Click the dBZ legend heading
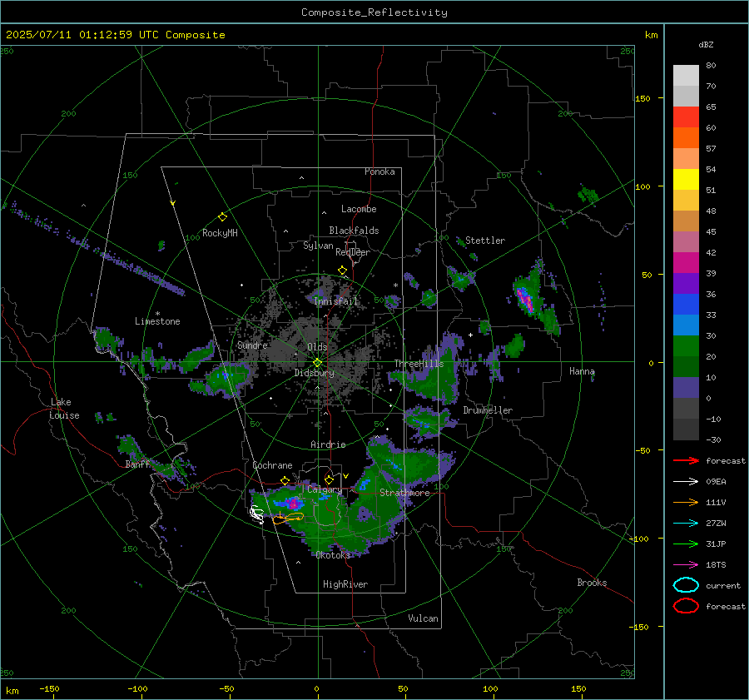The image size is (749, 700). pyautogui.click(x=706, y=44)
